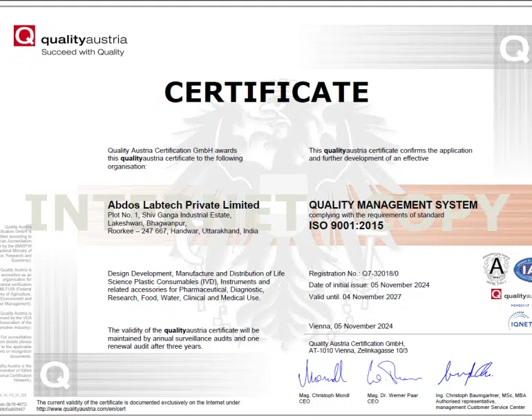Click Christoph Baumgartner's signature

(465, 372)
